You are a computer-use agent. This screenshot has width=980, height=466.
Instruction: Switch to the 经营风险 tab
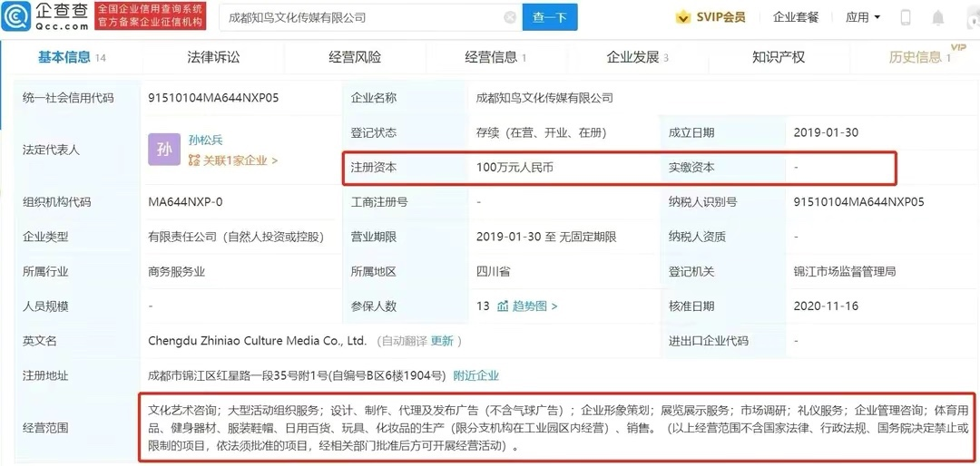coord(355,57)
